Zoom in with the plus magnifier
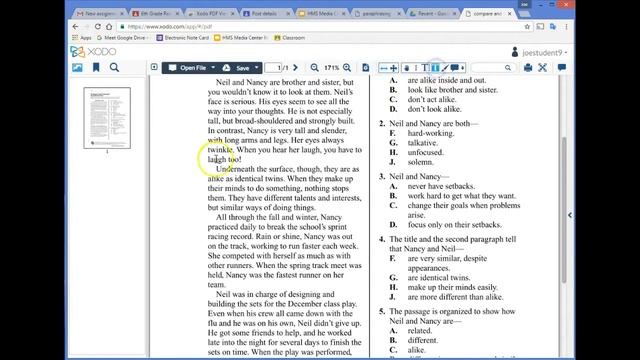 click(347, 68)
